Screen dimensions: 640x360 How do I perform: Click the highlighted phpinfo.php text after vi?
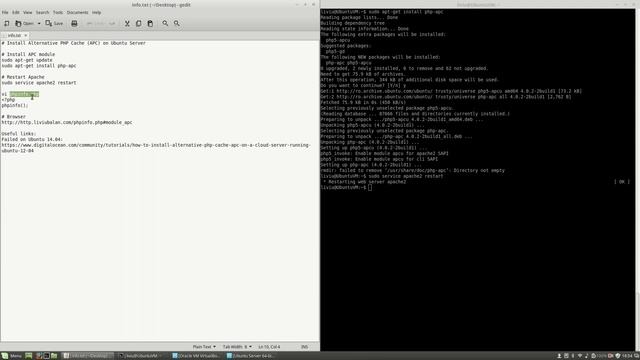[24, 94]
